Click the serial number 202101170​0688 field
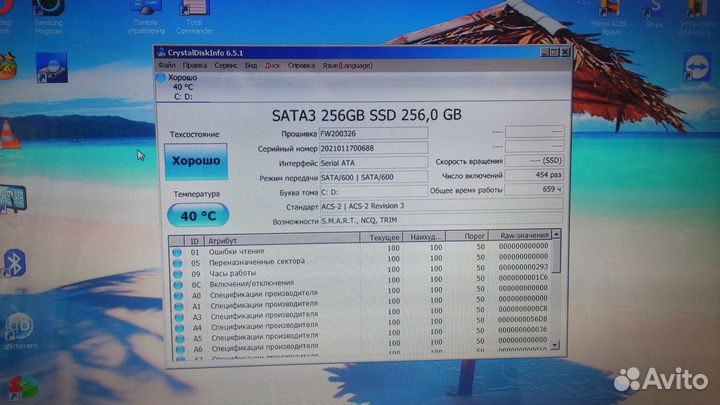This screenshot has height=405, width=720. pyautogui.click(x=373, y=148)
